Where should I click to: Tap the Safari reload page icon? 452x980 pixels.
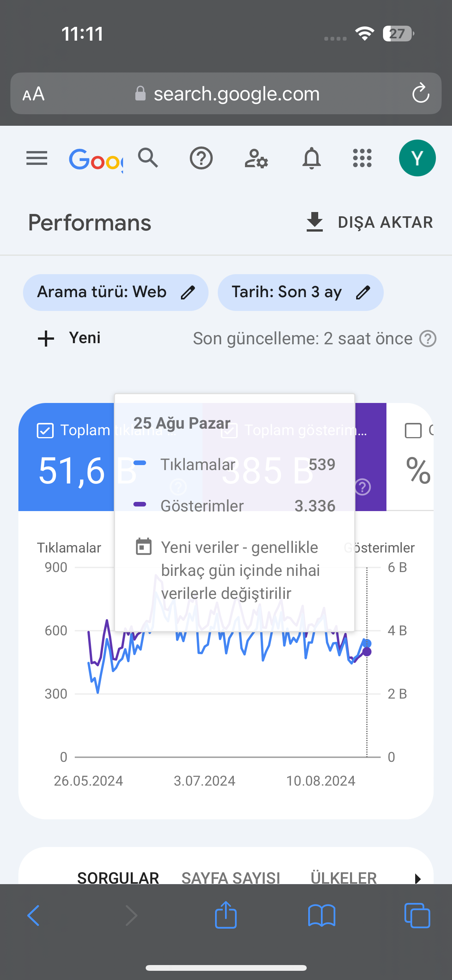421,93
